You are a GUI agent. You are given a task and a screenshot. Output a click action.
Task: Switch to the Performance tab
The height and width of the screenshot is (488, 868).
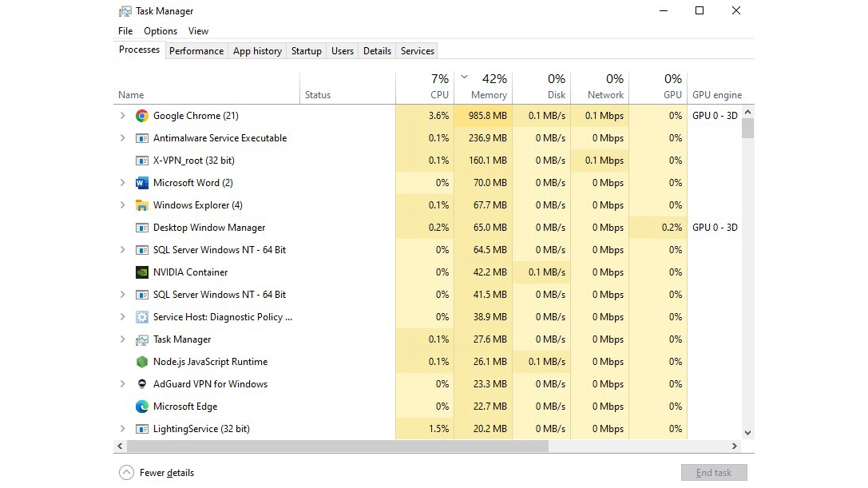tap(196, 51)
